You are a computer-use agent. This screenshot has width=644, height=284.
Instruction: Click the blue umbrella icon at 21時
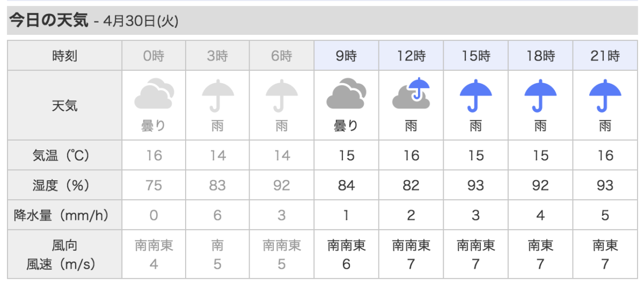tap(605, 95)
